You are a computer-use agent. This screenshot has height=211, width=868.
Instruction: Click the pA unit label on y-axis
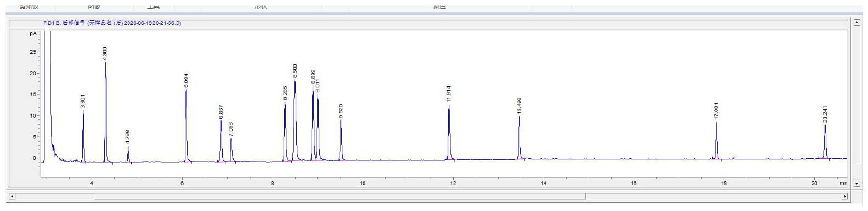click(33, 34)
